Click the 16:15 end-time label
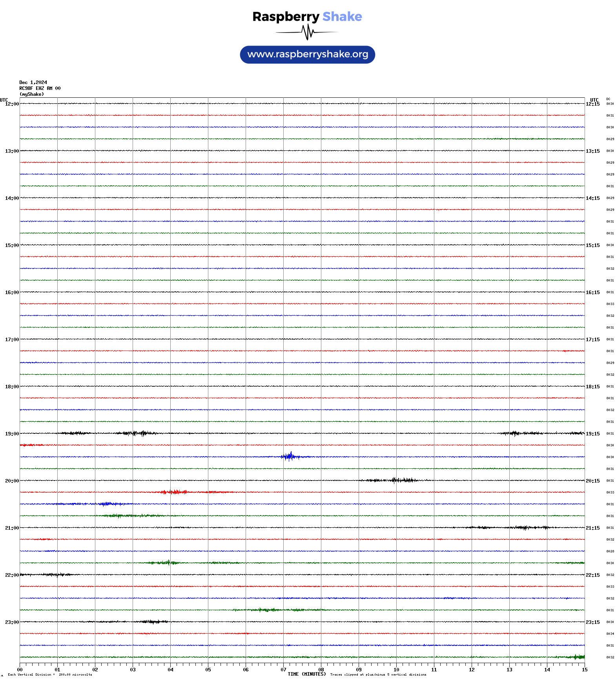Screen dimensions: 616x680 click(x=593, y=292)
